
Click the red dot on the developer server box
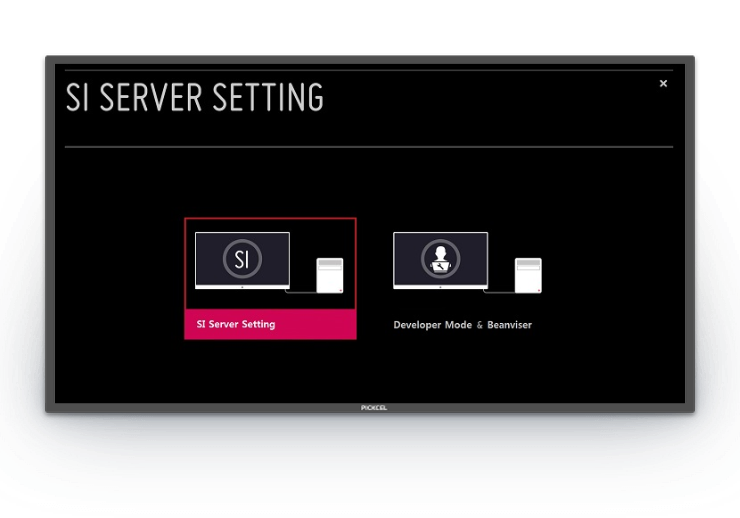point(537,289)
